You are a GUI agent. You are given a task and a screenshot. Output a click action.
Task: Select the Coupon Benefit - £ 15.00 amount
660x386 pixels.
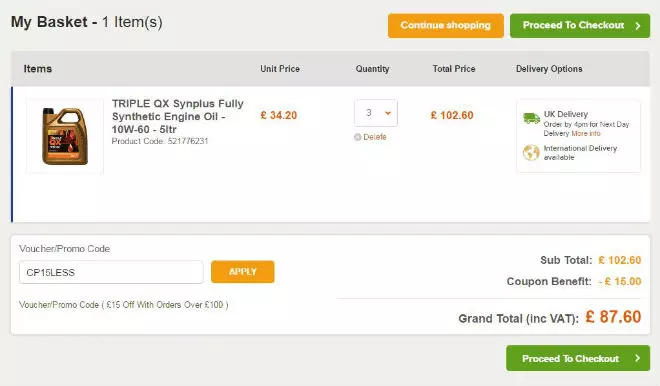[x=620, y=281]
